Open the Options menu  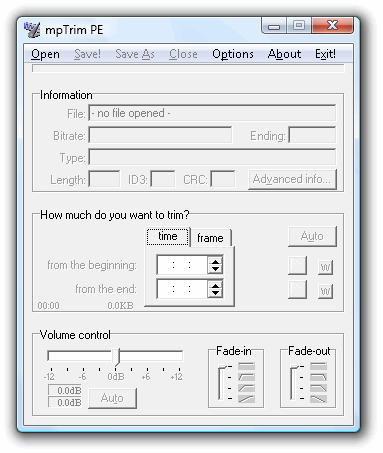click(x=233, y=54)
